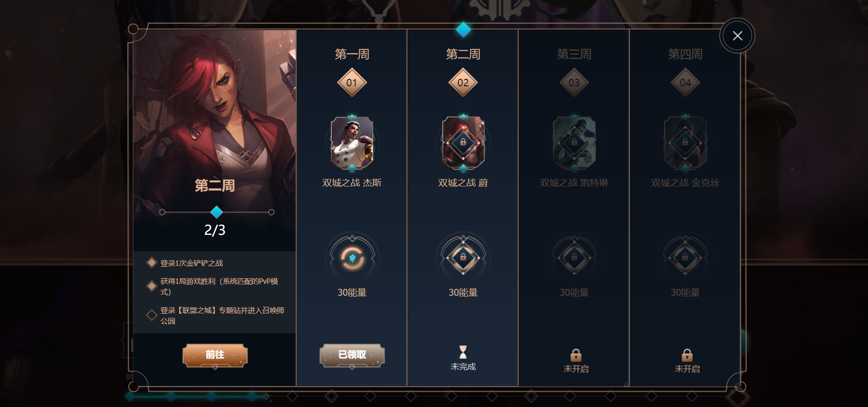Click the hourglass 未完成 status icon
The image size is (868, 407).
pos(463,352)
